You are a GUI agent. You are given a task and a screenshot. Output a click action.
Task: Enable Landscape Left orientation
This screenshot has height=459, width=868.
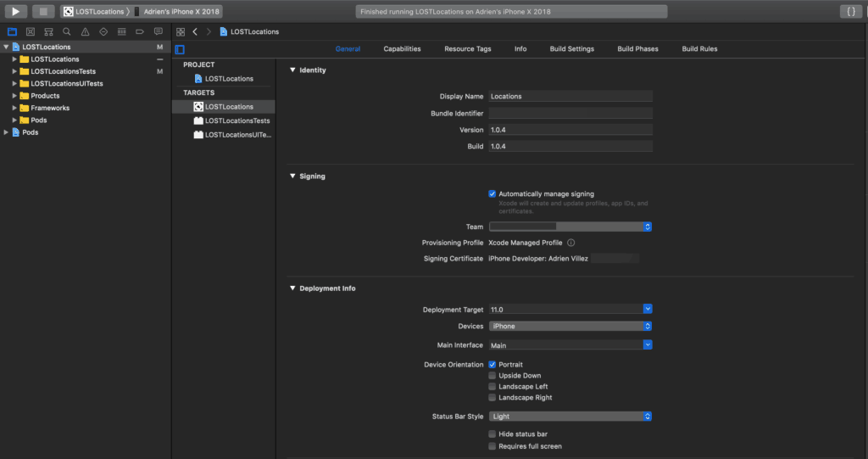click(492, 386)
